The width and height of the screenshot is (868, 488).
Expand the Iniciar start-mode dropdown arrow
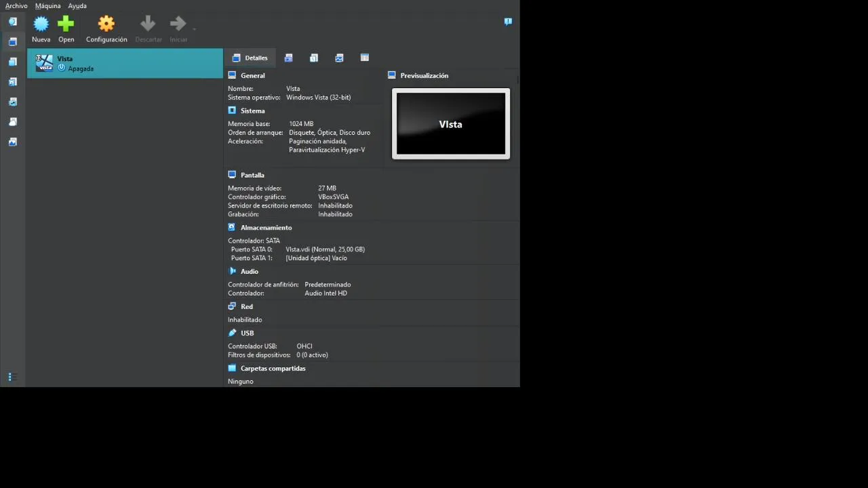click(x=194, y=29)
